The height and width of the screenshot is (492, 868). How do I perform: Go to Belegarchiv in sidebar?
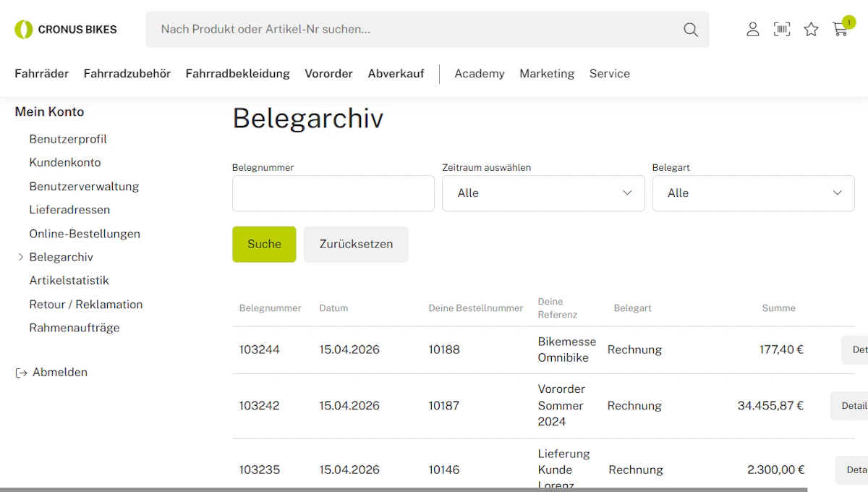(61, 258)
